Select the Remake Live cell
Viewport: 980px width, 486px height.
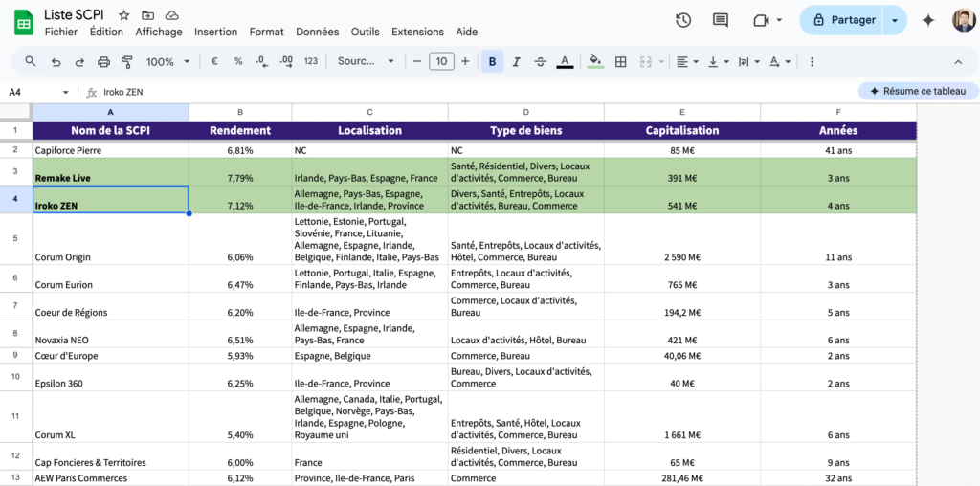click(x=111, y=172)
